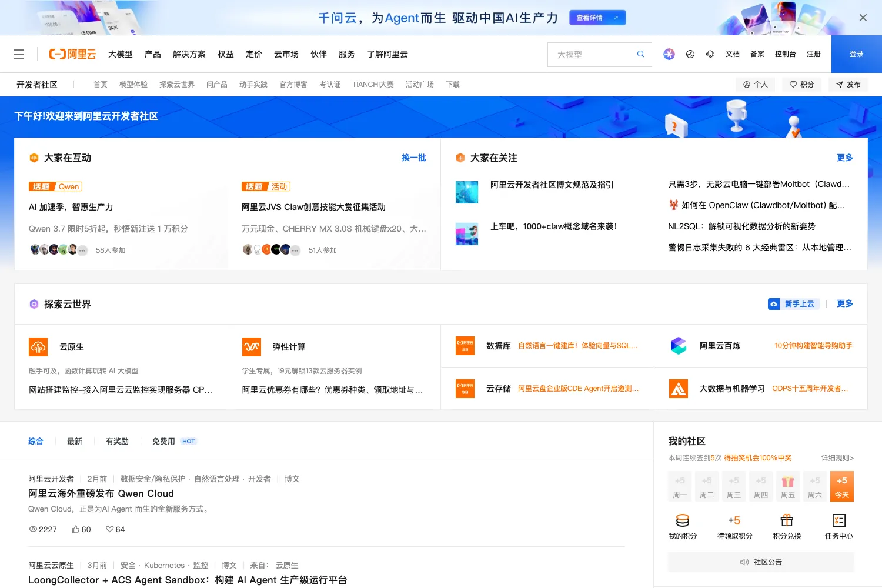The width and height of the screenshot is (882, 588).
Task: Open the 控制台 link
Action: (x=786, y=54)
